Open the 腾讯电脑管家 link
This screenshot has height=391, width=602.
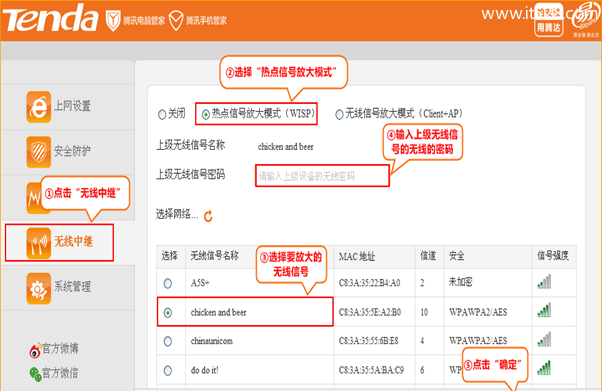point(144,21)
